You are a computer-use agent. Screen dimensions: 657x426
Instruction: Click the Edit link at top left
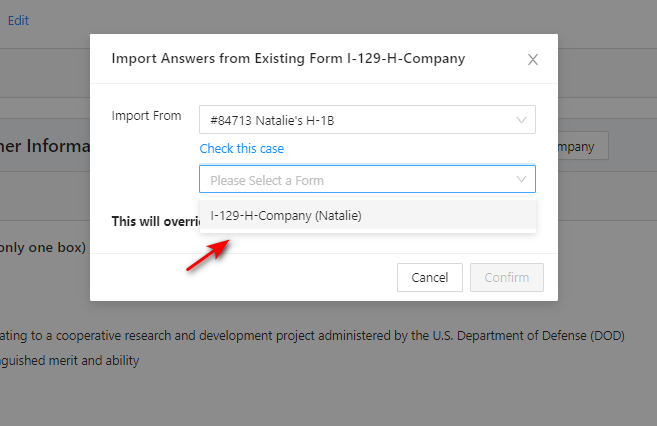tap(19, 20)
